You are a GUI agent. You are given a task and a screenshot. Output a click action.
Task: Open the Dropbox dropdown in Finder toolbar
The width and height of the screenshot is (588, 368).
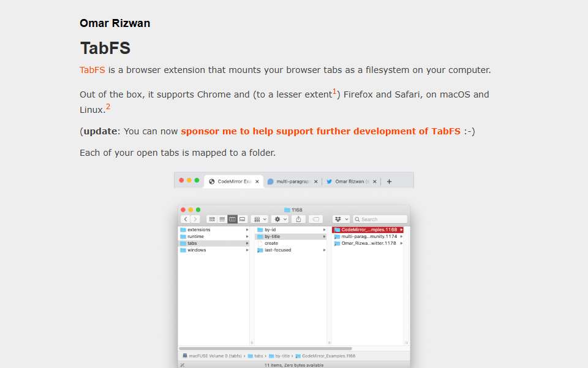click(341, 220)
